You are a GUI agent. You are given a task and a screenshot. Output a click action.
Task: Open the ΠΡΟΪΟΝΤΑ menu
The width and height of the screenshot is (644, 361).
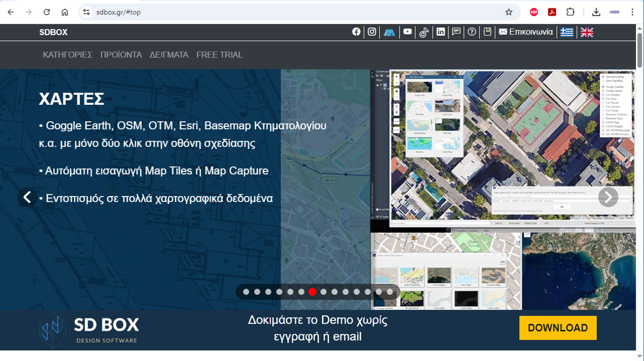click(121, 54)
